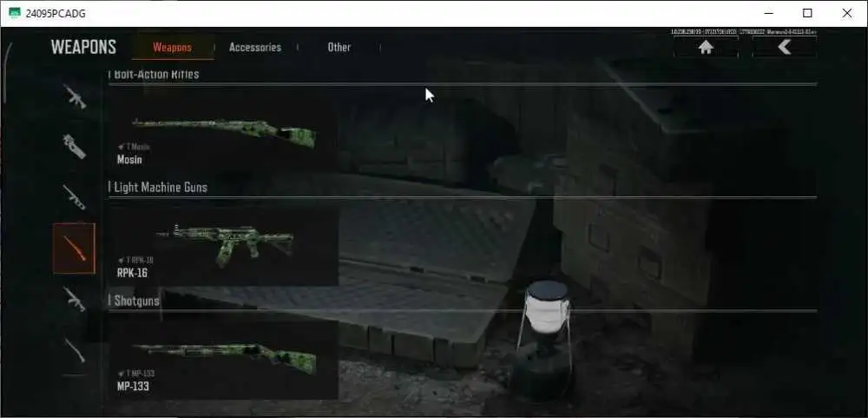
Task: Open the Accessories tab
Action: tap(255, 48)
